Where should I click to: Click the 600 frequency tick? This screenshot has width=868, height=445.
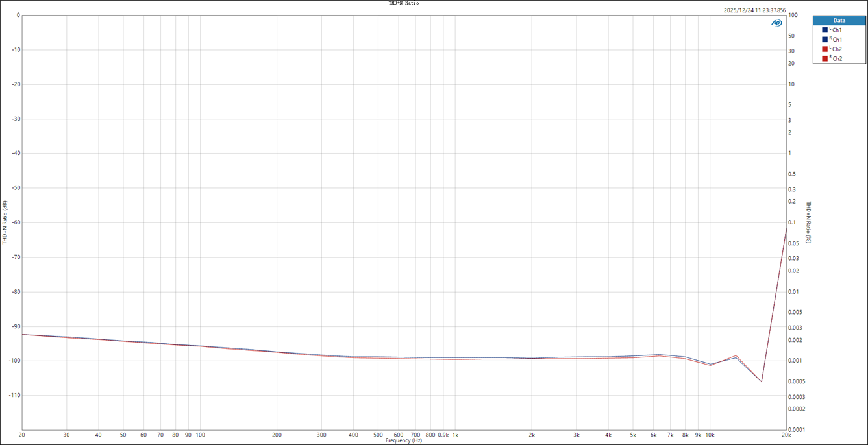click(x=399, y=435)
